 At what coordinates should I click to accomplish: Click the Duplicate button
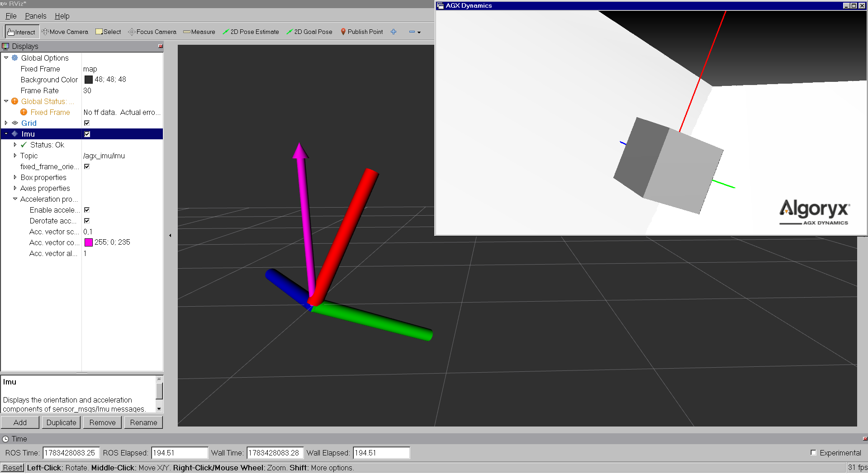(x=61, y=422)
